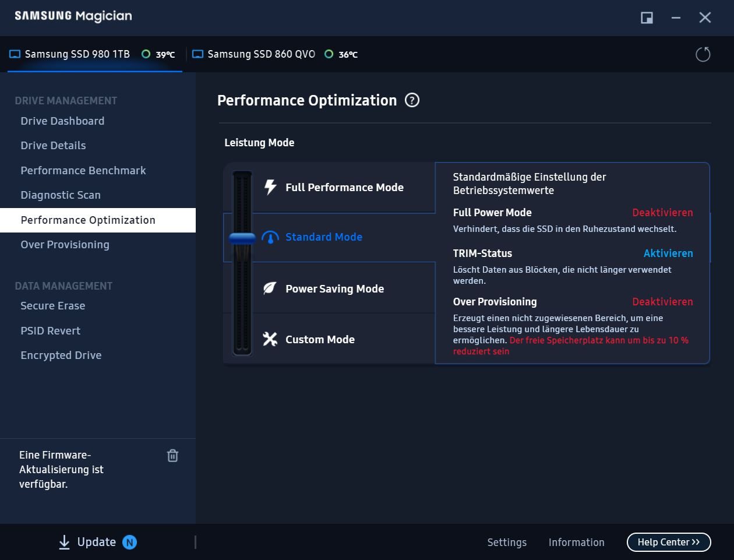Open Drive Dashboard in the sidebar
Screen dimensions: 734x560
pyautogui.click(x=62, y=121)
